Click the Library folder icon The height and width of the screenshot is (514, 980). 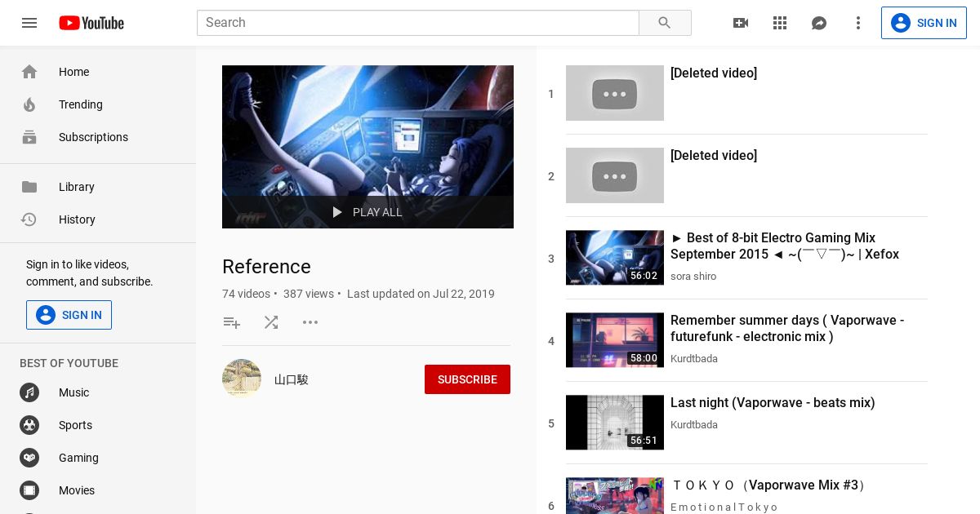coord(29,187)
